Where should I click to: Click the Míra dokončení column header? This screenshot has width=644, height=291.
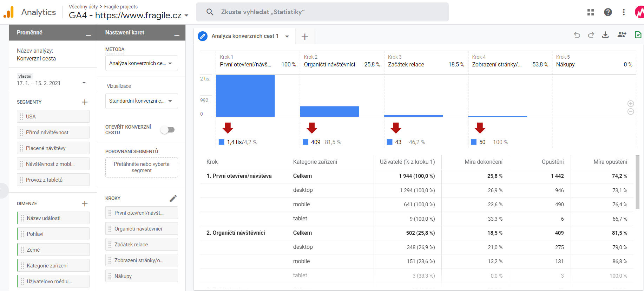pos(484,162)
